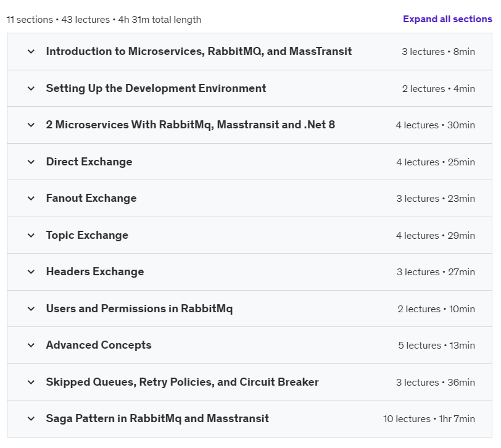
Task: Expand the Topic Exchange chevron
Action: pyautogui.click(x=31, y=236)
